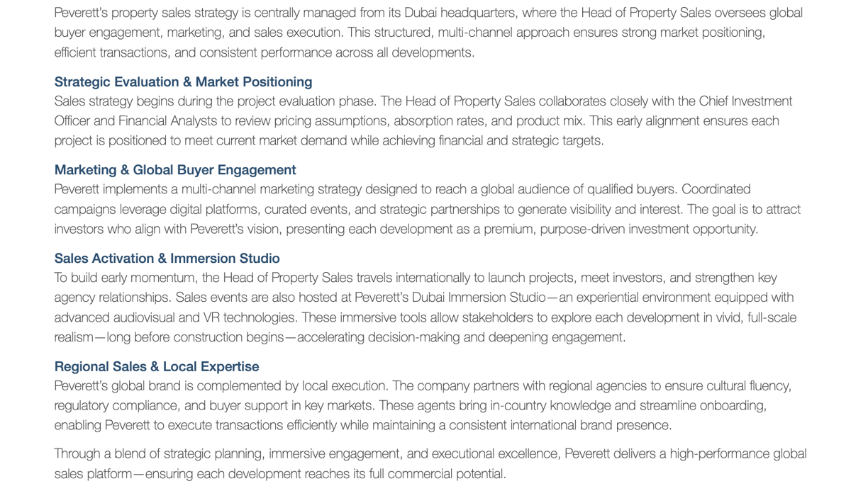Click the phrase regulatory compliance
This screenshot has width=868, height=486.
(x=108, y=406)
